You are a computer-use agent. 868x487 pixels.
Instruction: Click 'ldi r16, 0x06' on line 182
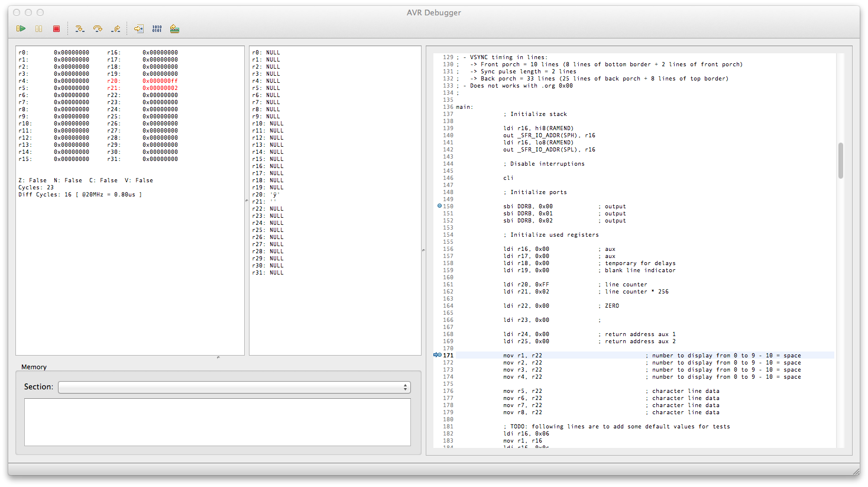pos(526,434)
